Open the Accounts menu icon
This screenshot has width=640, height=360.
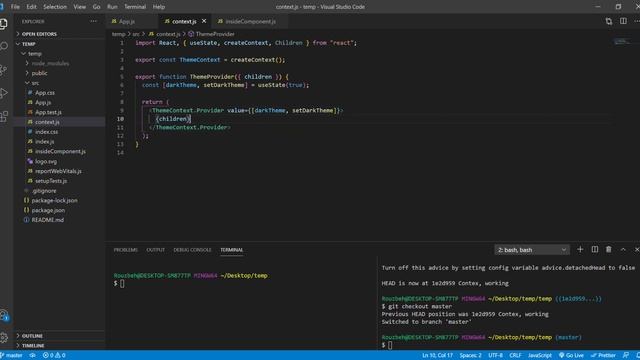point(4,315)
